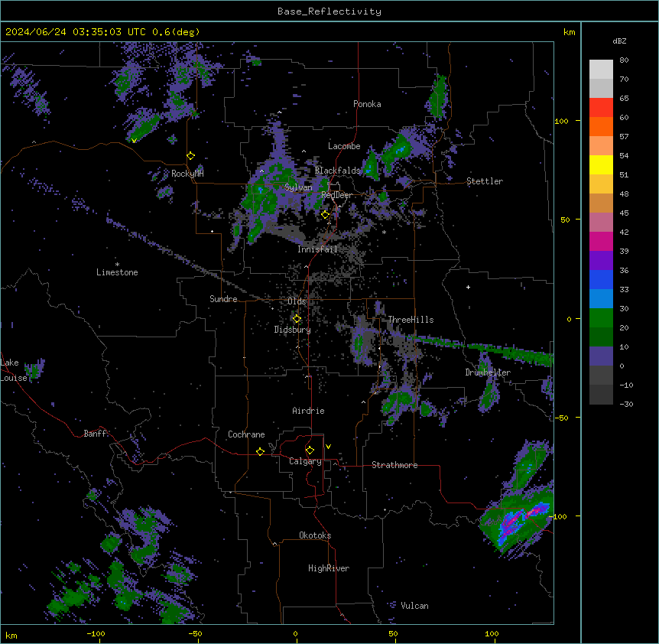Image resolution: width=659 pixels, height=644 pixels.
Task: Click the yellow diamond marker below RedDeer
Action: point(326,215)
